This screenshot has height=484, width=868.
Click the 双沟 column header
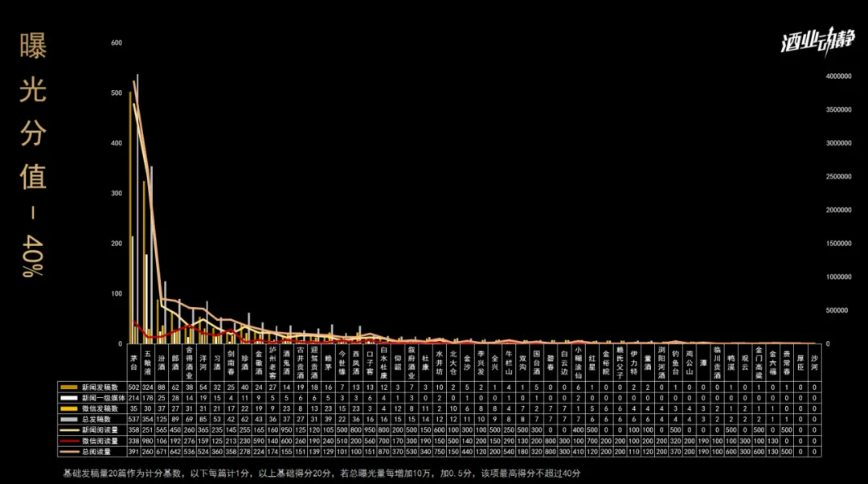click(x=522, y=363)
